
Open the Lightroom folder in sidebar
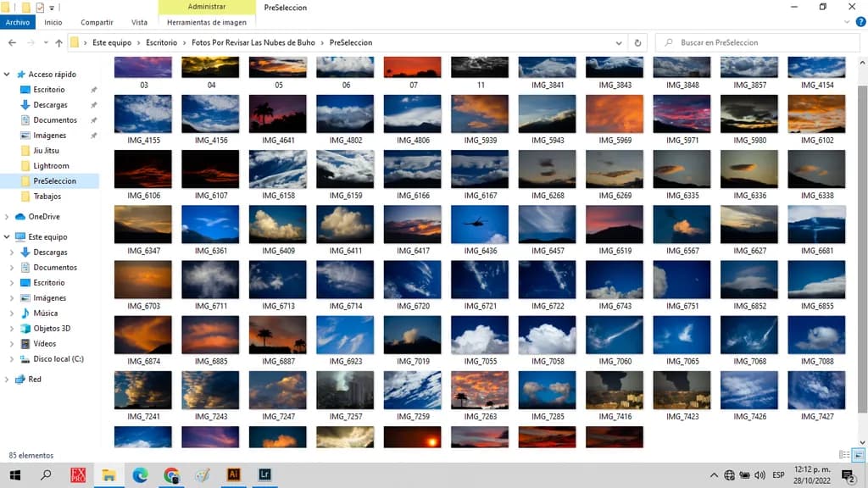(51, 166)
